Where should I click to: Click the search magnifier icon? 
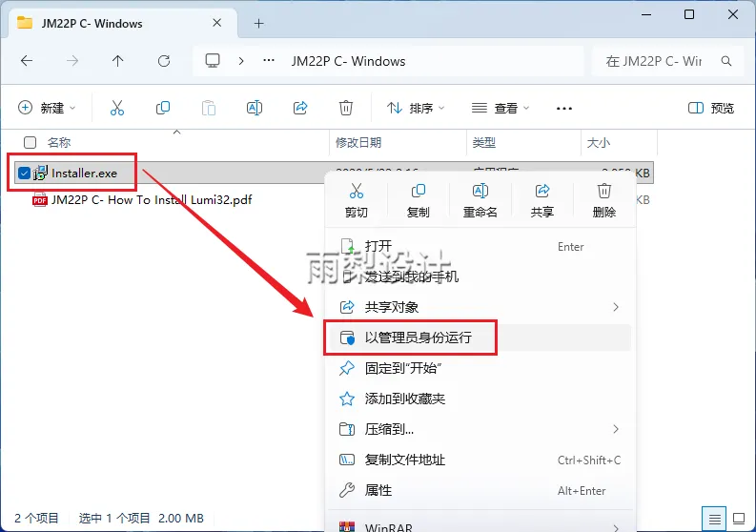coord(726,61)
